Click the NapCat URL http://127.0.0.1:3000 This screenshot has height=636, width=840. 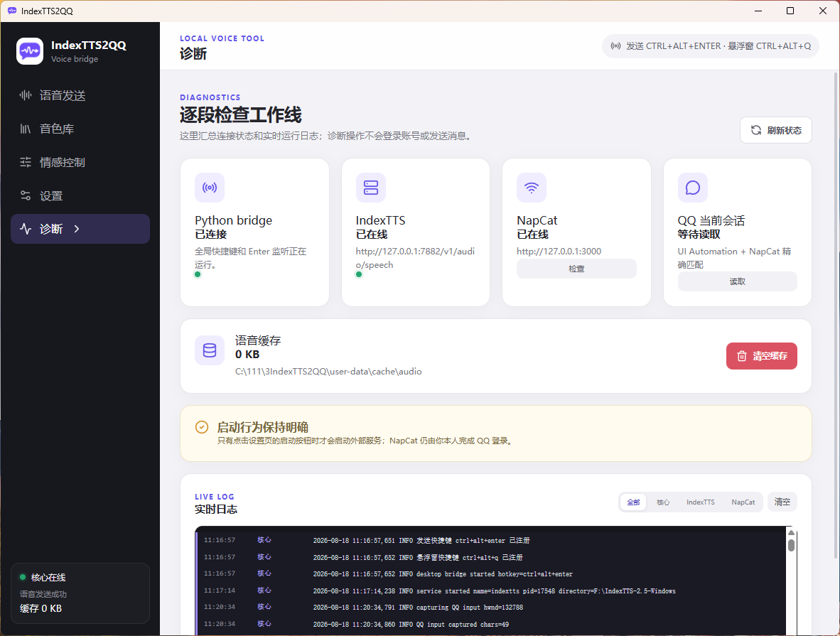559,252
